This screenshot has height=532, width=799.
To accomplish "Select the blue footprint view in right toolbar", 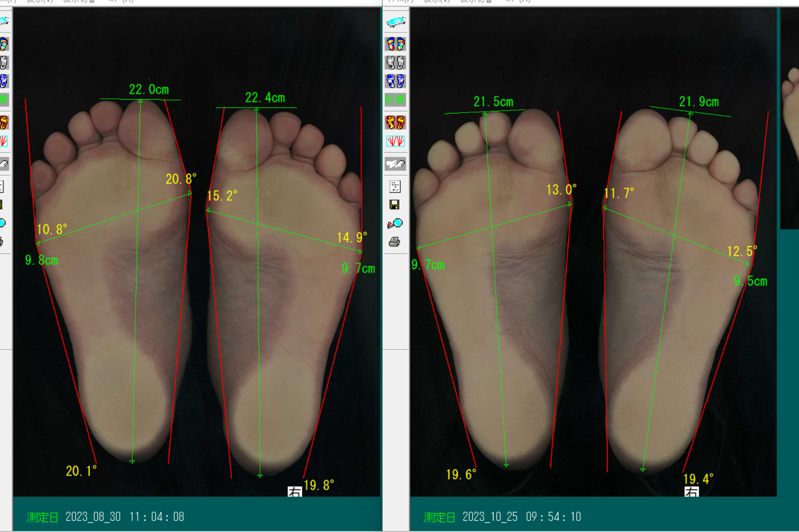I will click(x=395, y=81).
